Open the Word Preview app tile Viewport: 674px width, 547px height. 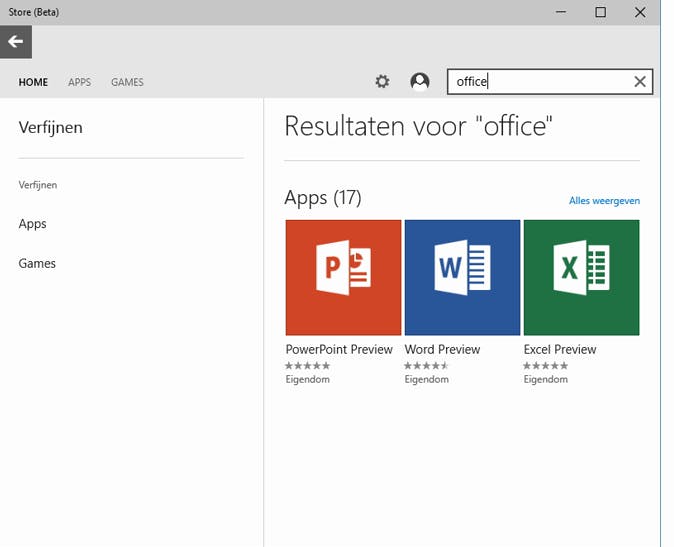[462, 278]
